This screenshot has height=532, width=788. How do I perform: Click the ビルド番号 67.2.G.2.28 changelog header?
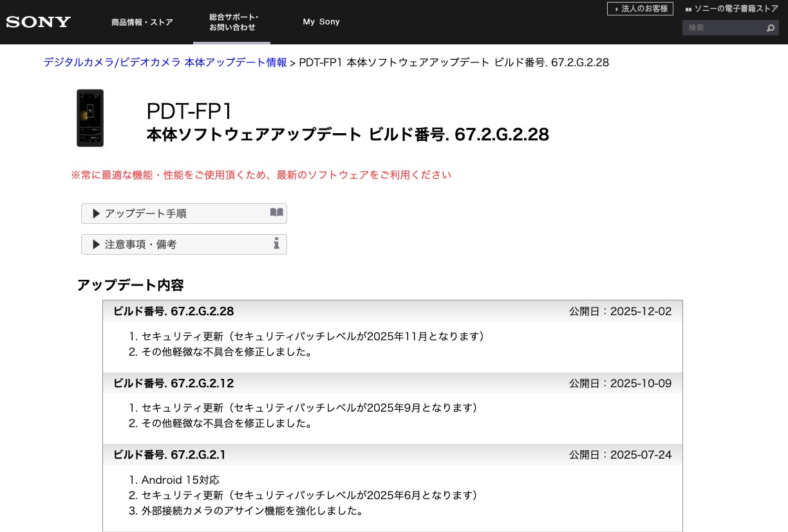coord(174,311)
